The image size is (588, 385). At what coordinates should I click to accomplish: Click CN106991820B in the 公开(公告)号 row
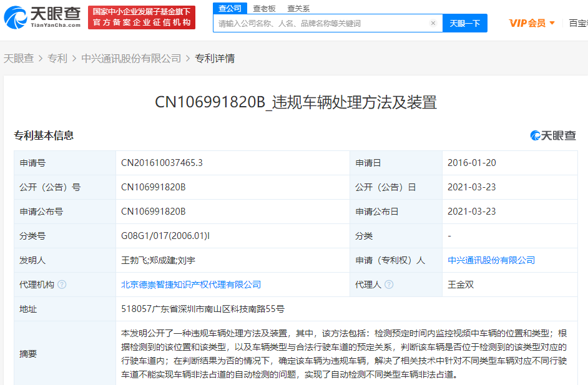(154, 187)
